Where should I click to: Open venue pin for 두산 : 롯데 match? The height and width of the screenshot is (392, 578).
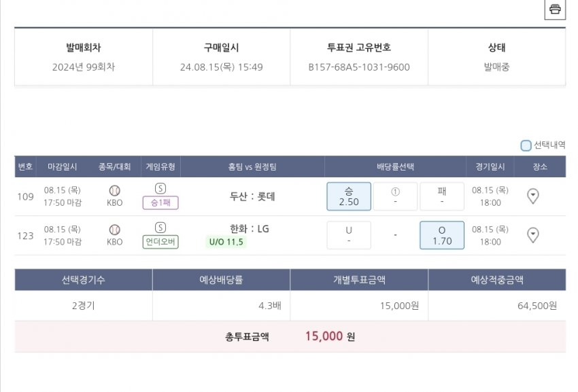tap(534, 196)
